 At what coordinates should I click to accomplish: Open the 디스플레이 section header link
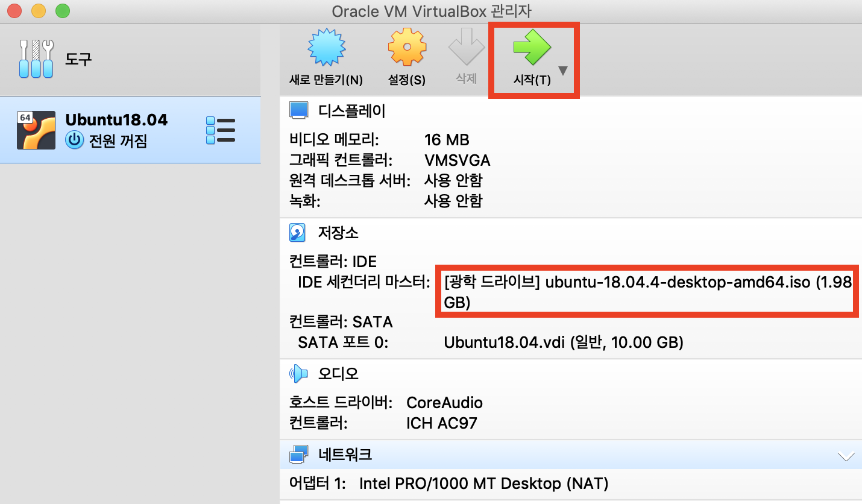pos(351,110)
